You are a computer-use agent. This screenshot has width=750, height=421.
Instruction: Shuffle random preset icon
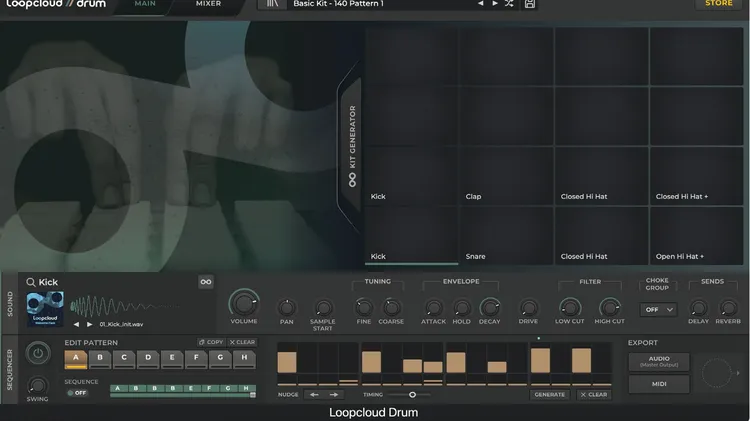[x=509, y=4]
